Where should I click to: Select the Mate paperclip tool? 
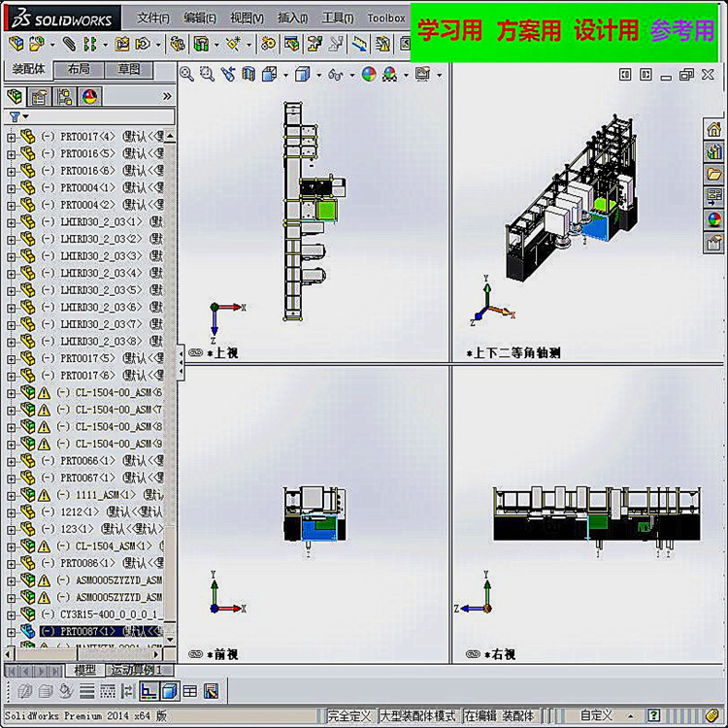69,44
